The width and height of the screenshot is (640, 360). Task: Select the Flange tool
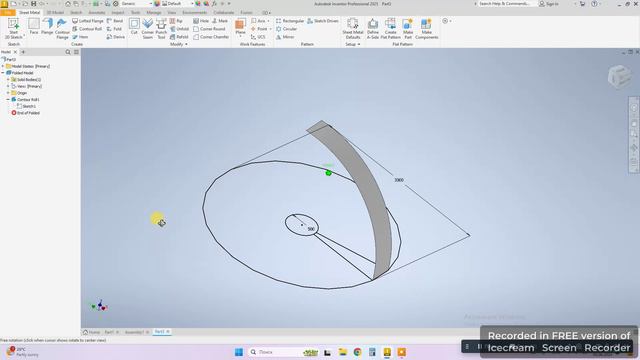pyautogui.click(x=47, y=27)
